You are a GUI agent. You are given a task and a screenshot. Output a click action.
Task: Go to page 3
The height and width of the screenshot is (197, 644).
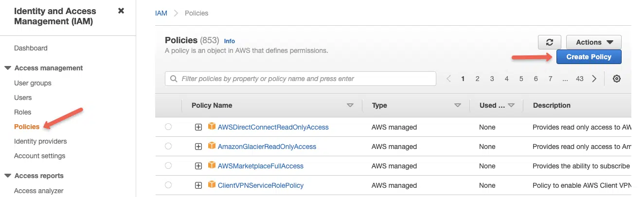[492, 79]
